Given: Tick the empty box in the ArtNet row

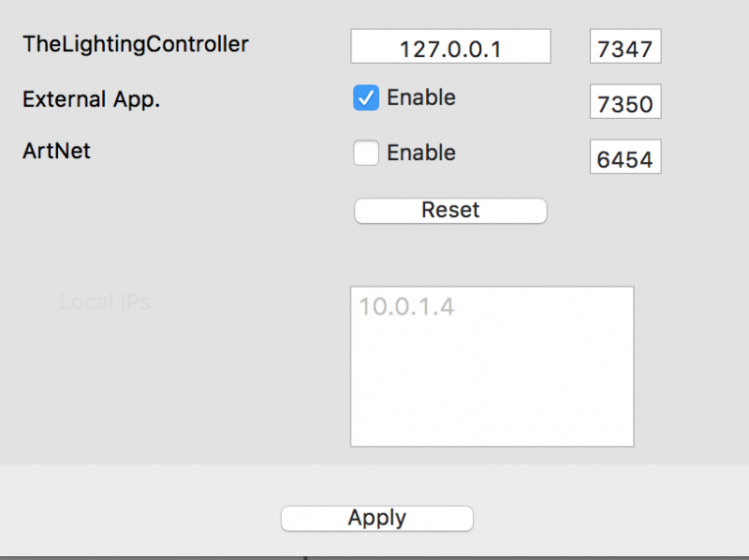Looking at the screenshot, I should 366,153.
